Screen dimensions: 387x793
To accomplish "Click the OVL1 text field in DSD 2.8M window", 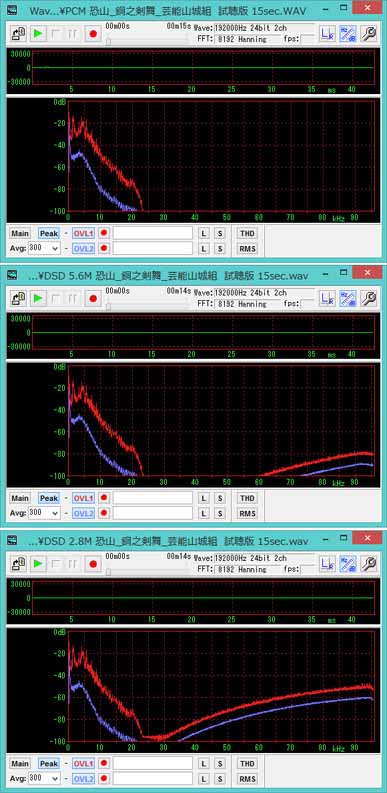I will pyautogui.click(x=152, y=763).
